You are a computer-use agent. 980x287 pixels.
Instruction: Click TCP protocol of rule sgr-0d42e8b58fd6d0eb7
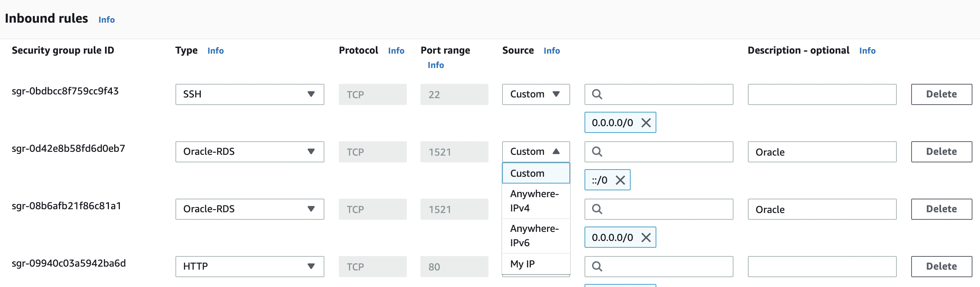(372, 152)
